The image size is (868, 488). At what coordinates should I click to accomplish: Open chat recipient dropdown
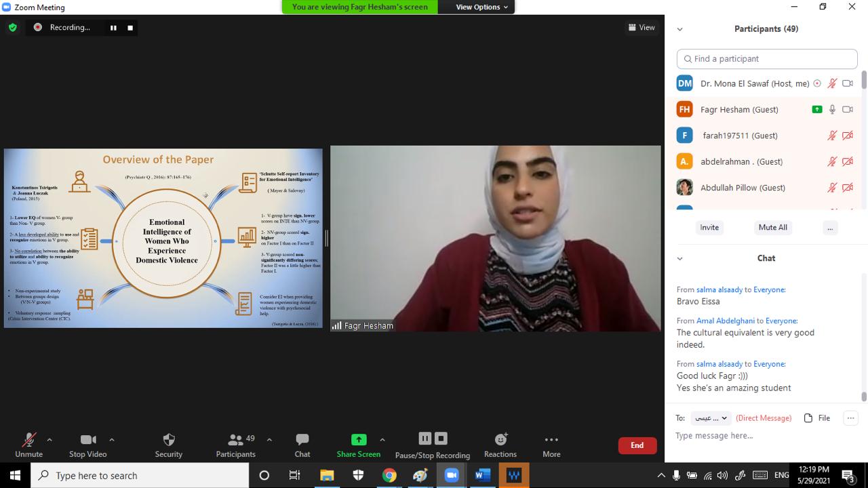pos(711,418)
